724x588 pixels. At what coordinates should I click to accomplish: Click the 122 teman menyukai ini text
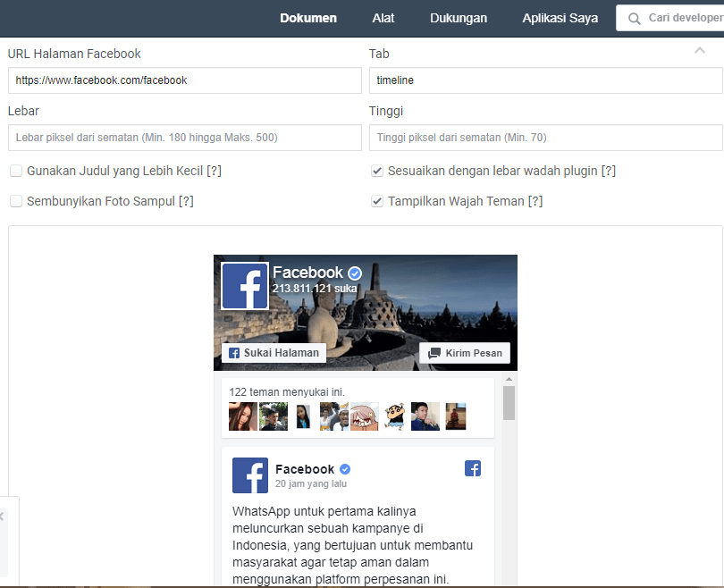pyautogui.click(x=287, y=391)
